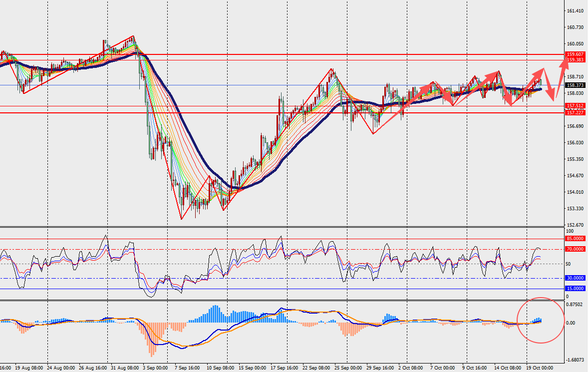Select the black 158.373 current price tag
Viewport: 588px width, 372px height.
[575, 85]
